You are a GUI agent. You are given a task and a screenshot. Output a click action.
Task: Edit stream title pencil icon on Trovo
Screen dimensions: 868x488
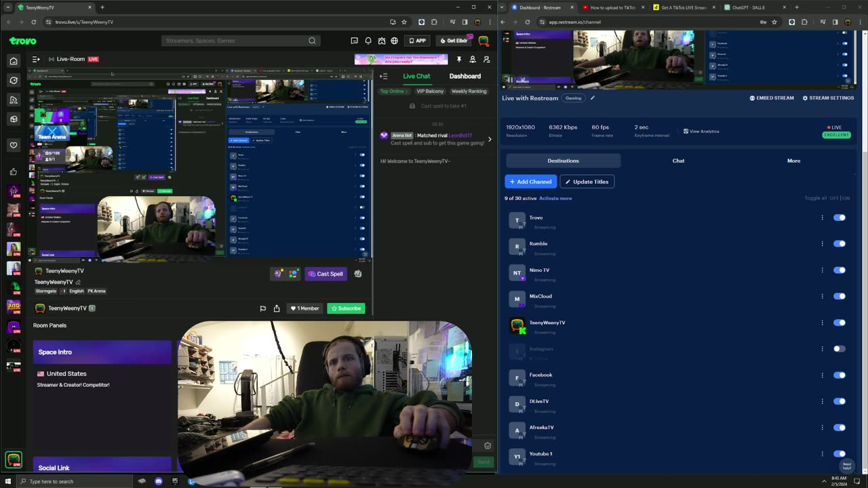point(78,282)
